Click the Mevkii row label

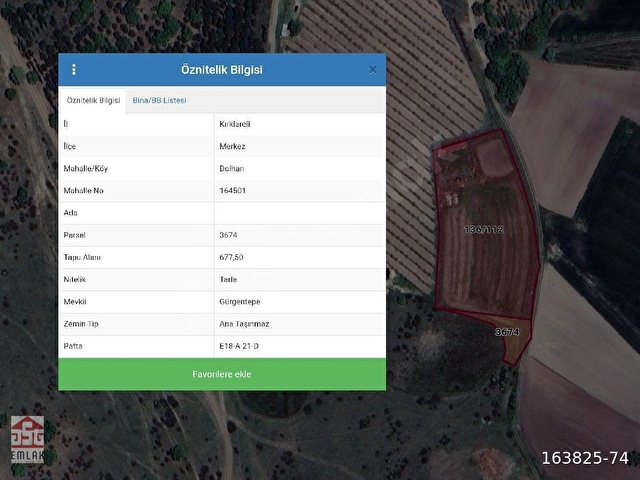click(75, 302)
